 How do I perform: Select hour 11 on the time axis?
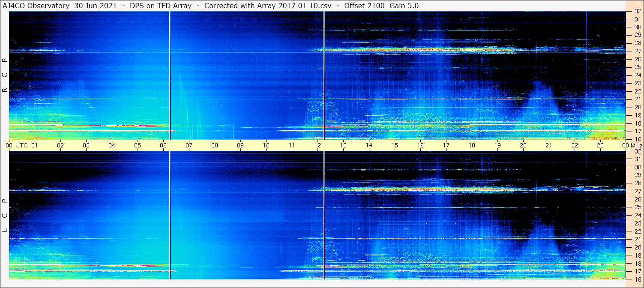pyautogui.click(x=292, y=145)
